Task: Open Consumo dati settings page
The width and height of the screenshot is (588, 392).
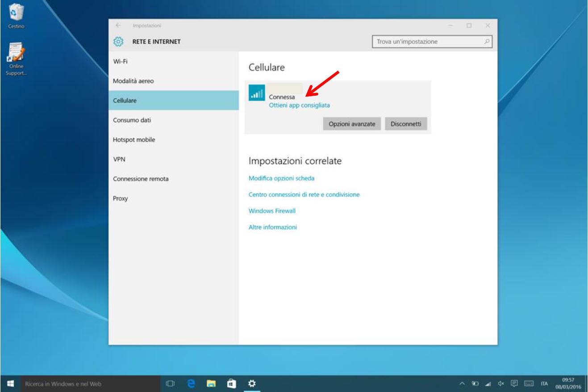Action: pos(174,120)
